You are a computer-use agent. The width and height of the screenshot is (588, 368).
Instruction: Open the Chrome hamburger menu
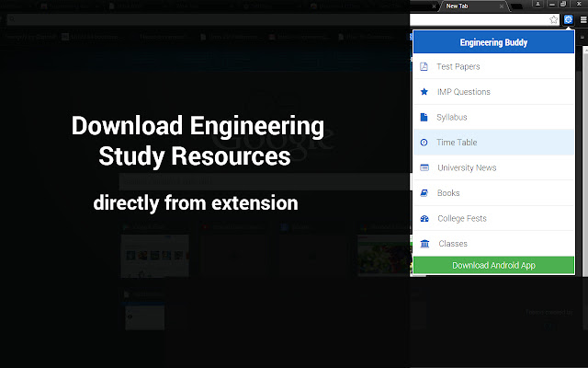583,19
